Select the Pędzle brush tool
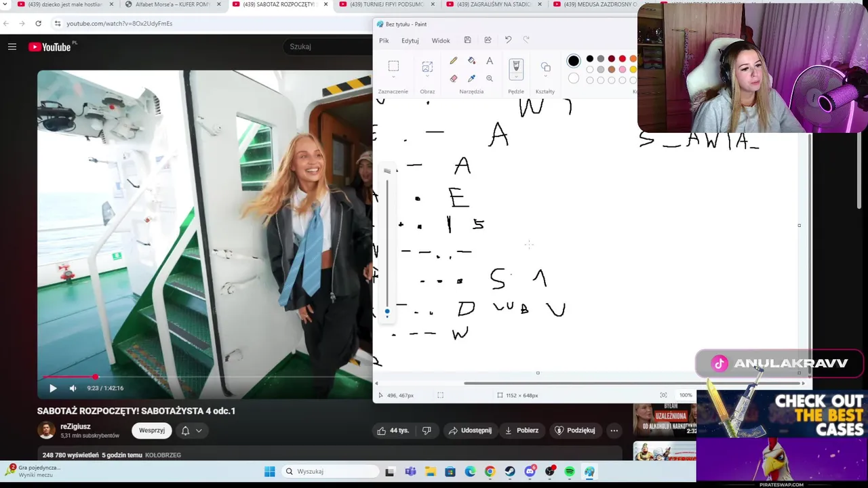Viewport: 868px width, 488px height. tap(516, 66)
